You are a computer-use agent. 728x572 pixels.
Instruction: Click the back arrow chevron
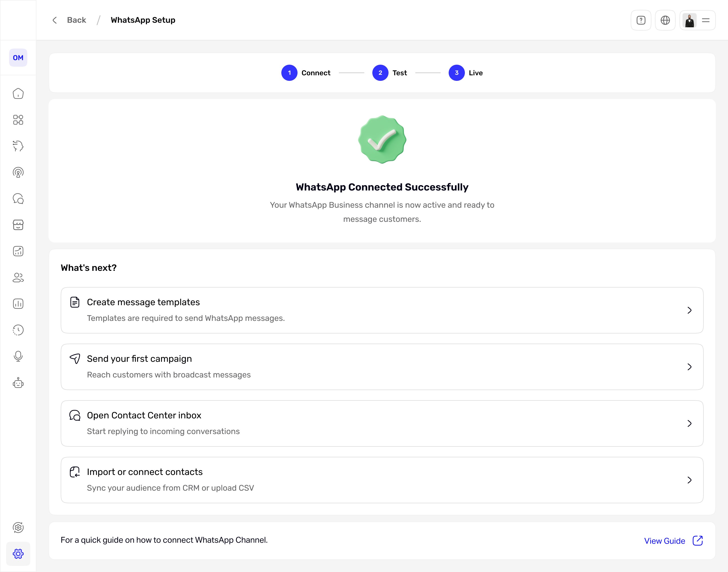tap(55, 20)
